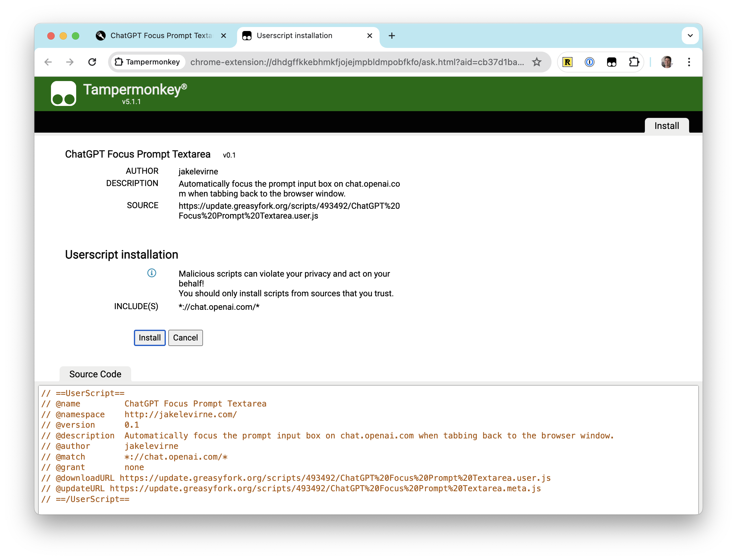This screenshot has height=560, width=737.
Task: Click the chrome-extension URL in the address bar
Action: [x=357, y=62]
